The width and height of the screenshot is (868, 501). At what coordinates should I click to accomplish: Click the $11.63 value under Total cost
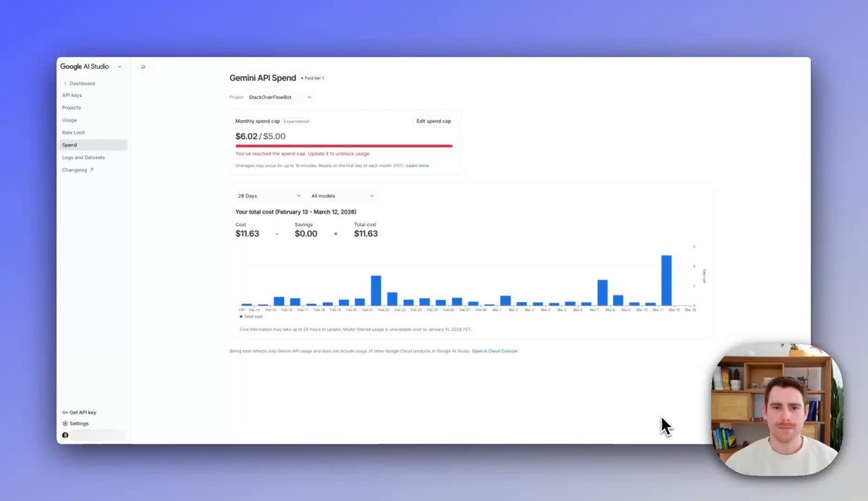[x=366, y=234]
